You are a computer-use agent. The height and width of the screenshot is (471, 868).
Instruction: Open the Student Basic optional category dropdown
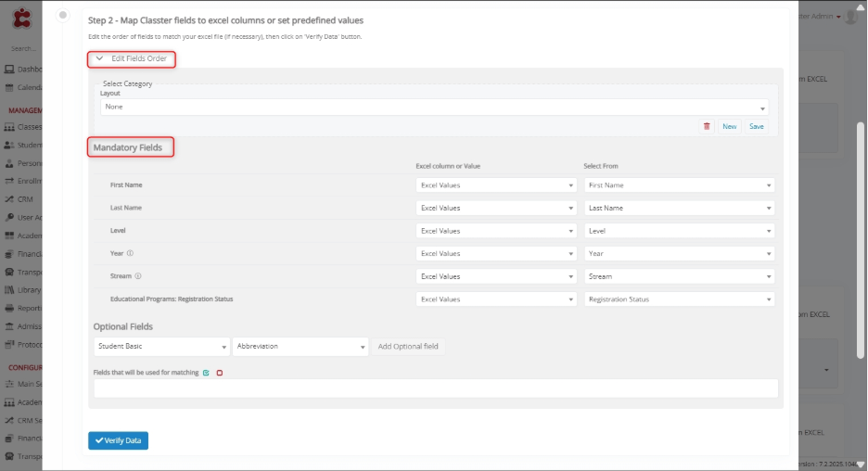pyautogui.click(x=161, y=347)
